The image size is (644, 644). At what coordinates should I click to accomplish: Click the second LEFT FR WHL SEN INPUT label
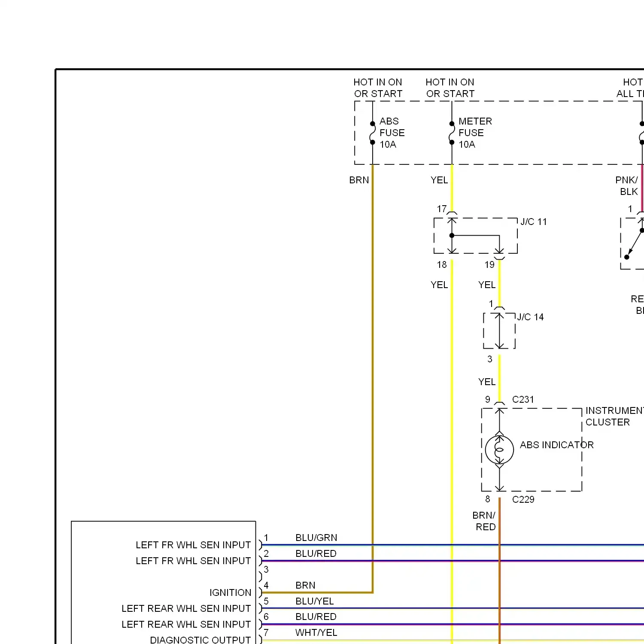coord(193,561)
